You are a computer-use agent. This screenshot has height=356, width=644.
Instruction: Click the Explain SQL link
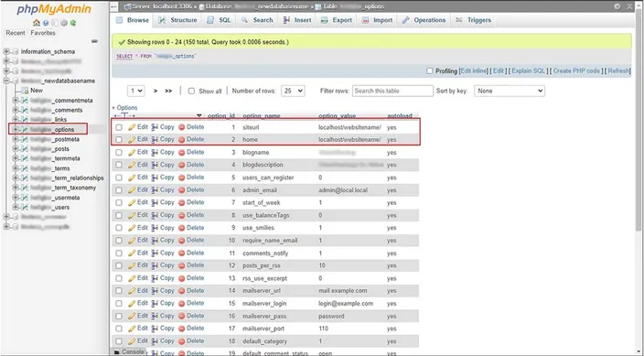[528, 71]
